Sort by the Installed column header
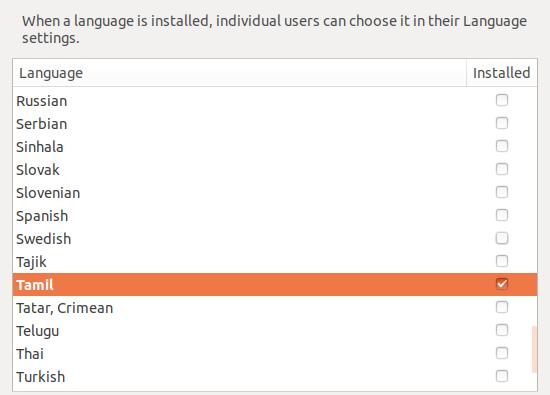The image size is (550, 395). 502,73
